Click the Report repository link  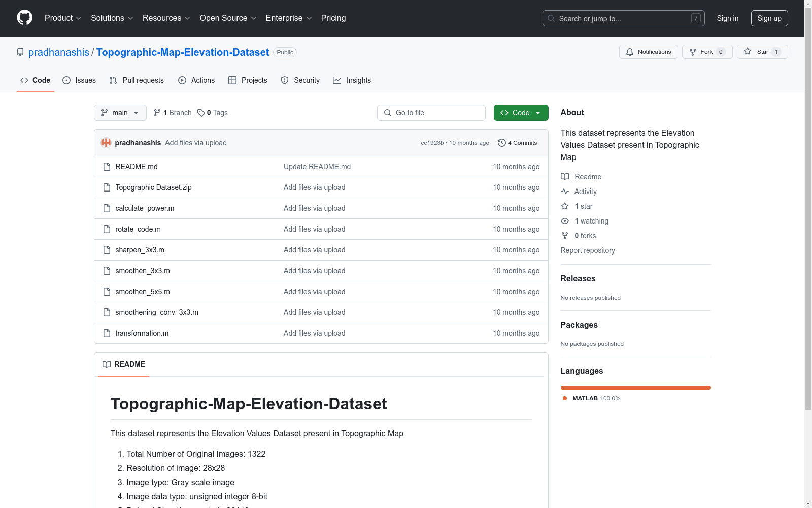[x=588, y=250]
